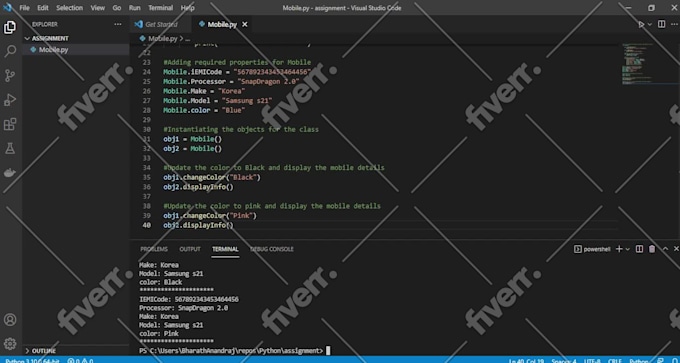The width and height of the screenshot is (680, 363).
Task: Open the Extensions view
Action: pyautogui.click(x=10, y=124)
